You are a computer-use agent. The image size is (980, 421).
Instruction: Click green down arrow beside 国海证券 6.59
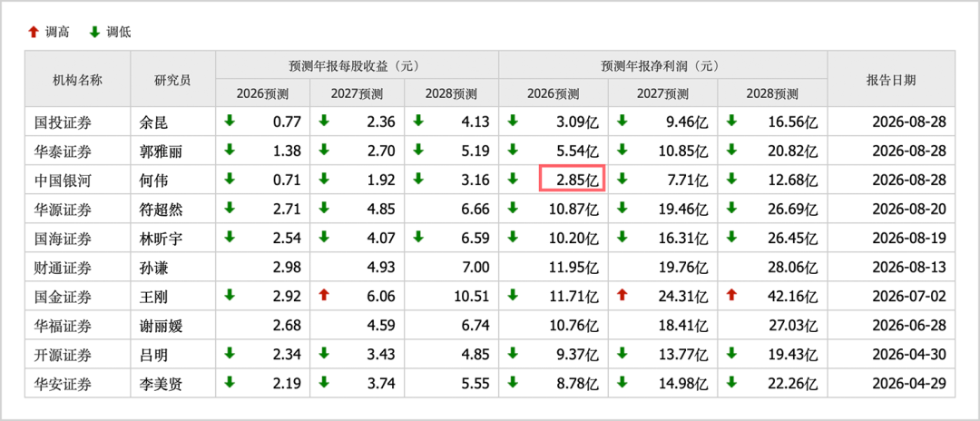pos(418,238)
